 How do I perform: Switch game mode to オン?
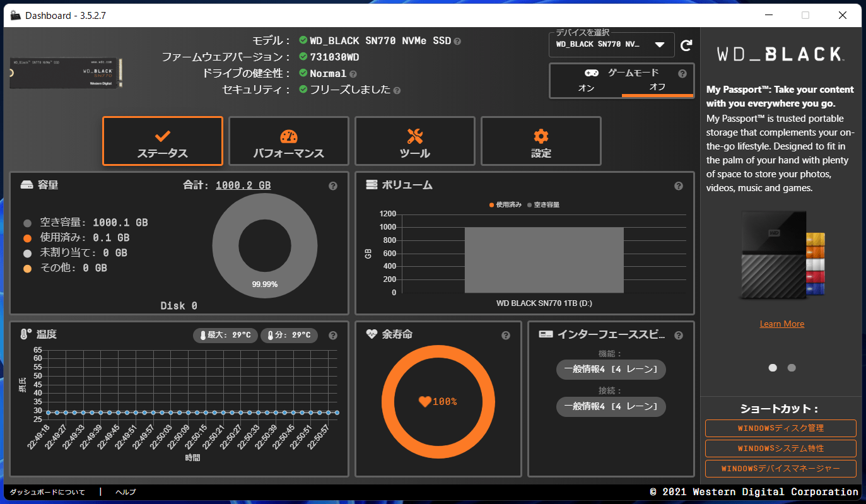[586, 88]
